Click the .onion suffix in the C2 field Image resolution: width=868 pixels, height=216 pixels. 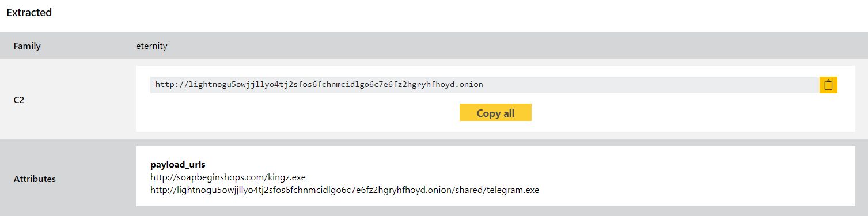pos(469,85)
